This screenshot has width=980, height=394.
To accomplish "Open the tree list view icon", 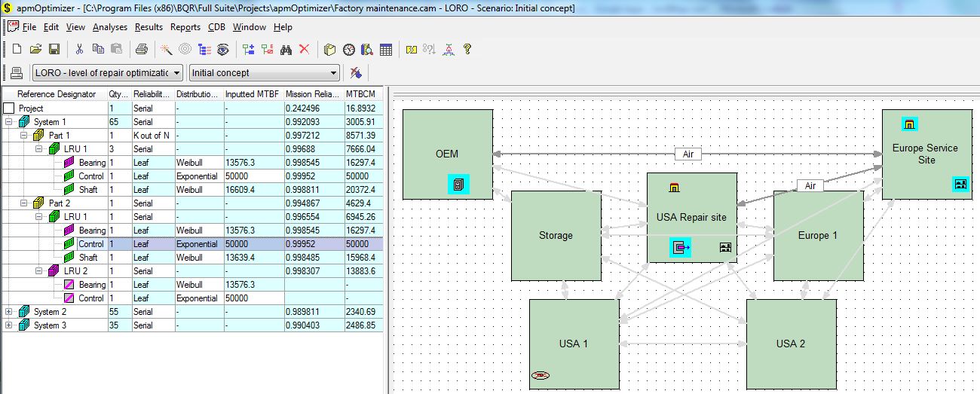I will 204,49.
